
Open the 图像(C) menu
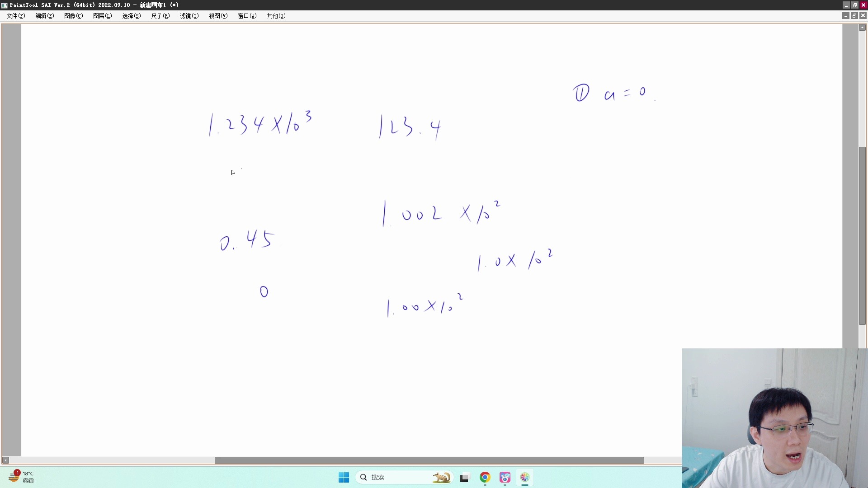[74, 16]
